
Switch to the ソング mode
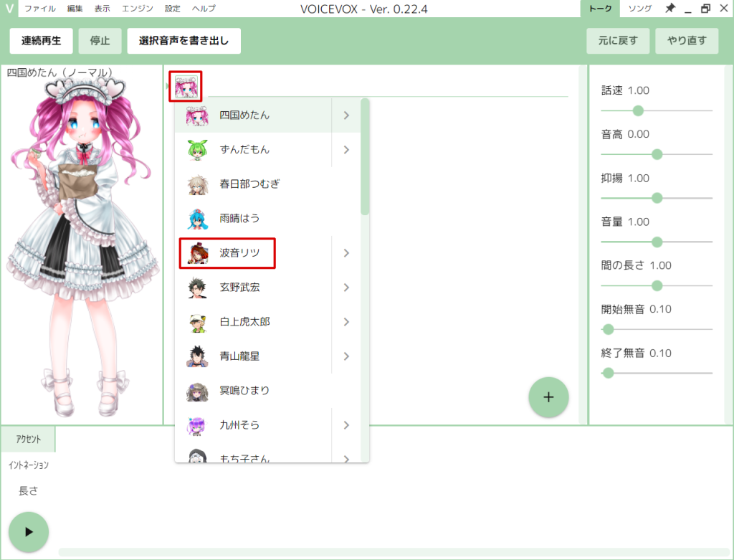tap(639, 9)
